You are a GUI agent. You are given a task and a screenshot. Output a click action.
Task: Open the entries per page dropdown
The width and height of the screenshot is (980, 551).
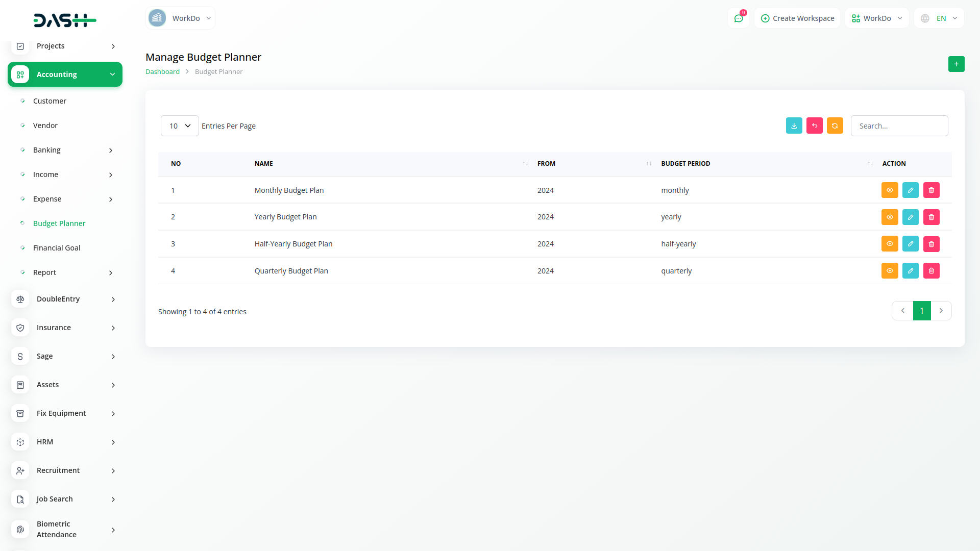[x=180, y=126]
